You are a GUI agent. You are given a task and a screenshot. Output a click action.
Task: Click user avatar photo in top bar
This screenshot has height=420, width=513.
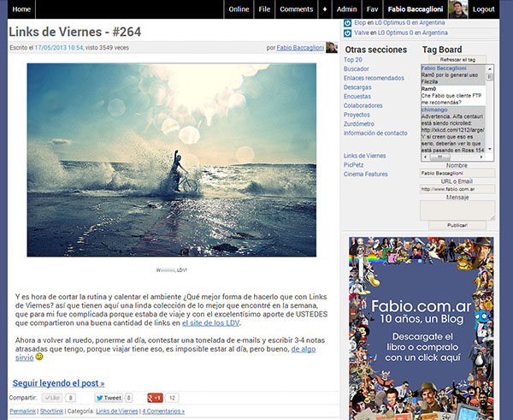tap(458, 9)
